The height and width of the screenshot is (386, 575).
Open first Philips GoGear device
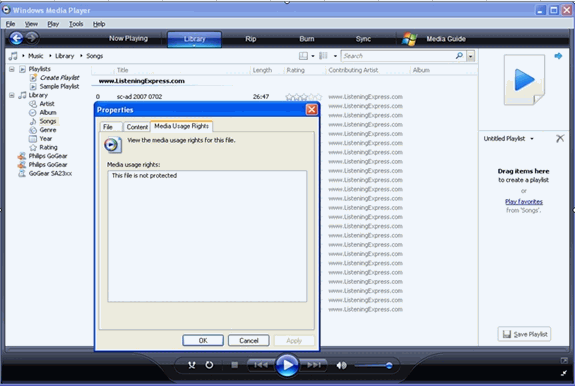[x=48, y=156]
